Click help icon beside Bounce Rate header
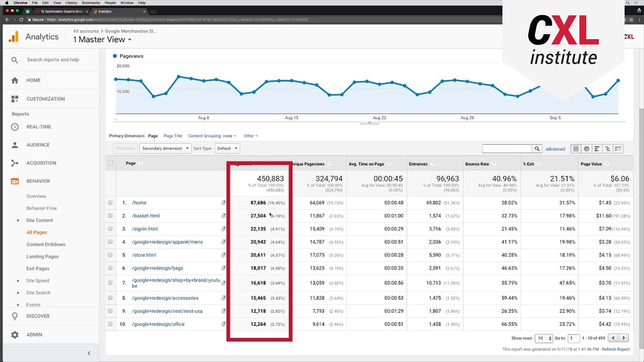This screenshot has height=362, width=644. pyautogui.click(x=494, y=164)
